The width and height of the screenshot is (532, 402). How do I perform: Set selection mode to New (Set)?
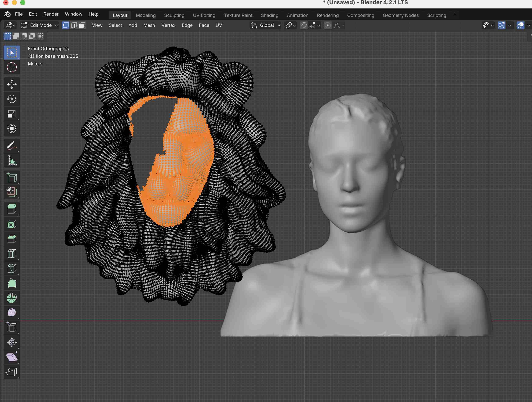pos(7,36)
